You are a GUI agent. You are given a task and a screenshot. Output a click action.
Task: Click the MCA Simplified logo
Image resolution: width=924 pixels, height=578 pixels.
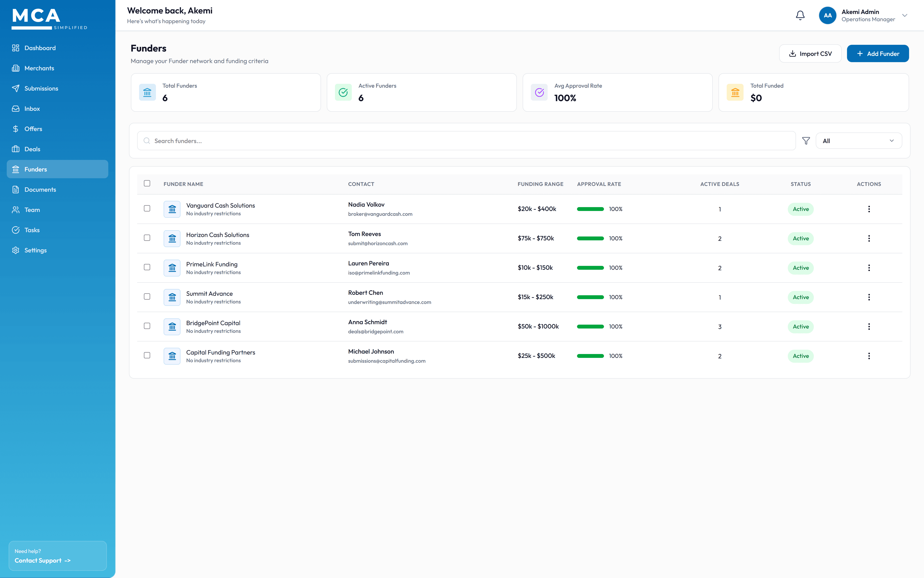coord(49,19)
